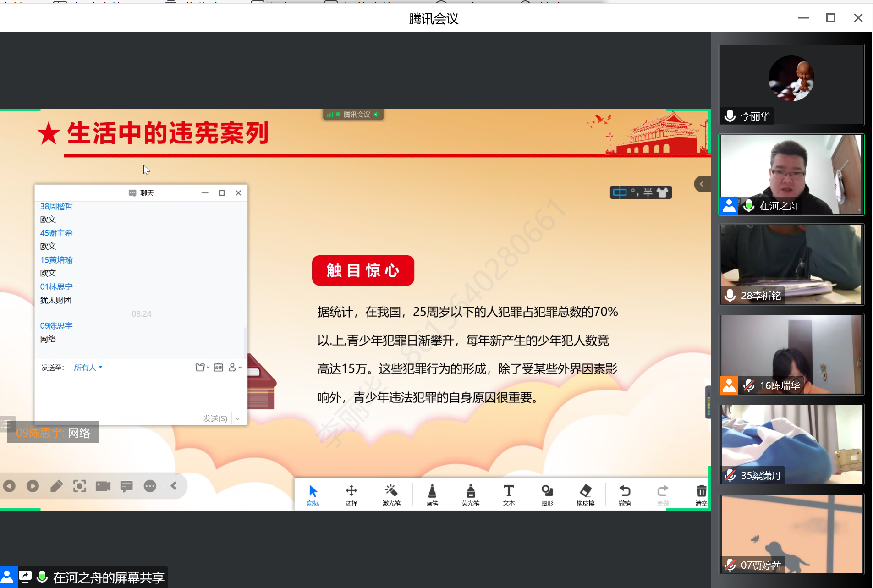This screenshot has height=588, width=873.
Task: Click the 撤销 undo arrow
Action: 625,495
